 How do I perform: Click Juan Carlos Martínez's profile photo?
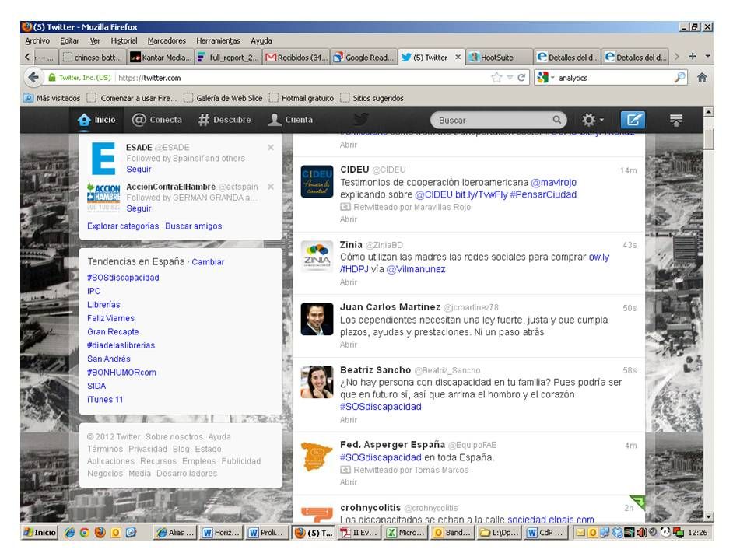[x=317, y=319]
